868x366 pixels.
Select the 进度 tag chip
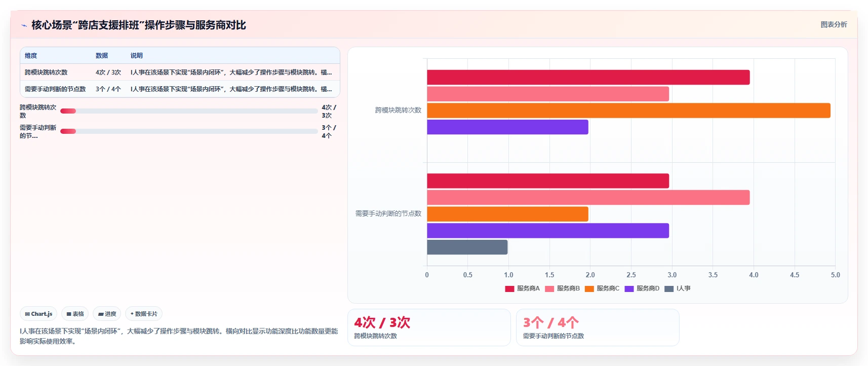point(107,314)
